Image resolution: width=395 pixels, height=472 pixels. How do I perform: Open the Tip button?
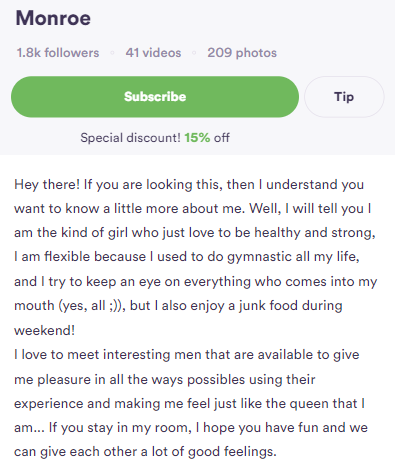344,97
